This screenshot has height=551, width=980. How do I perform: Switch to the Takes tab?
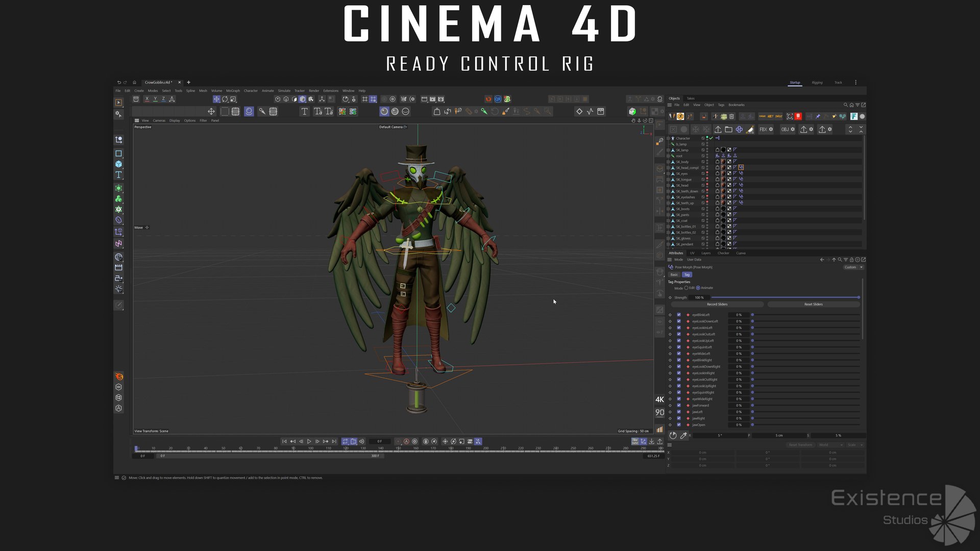tap(691, 98)
